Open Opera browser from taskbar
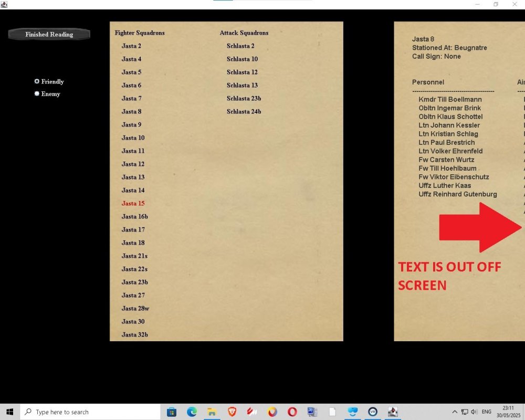 tap(292, 412)
